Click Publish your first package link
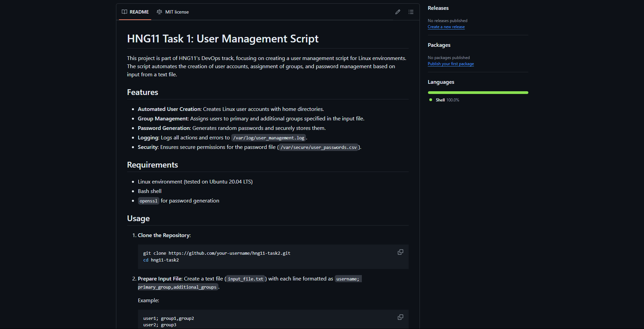The height and width of the screenshot is (329, 644). tap(451, 64)
